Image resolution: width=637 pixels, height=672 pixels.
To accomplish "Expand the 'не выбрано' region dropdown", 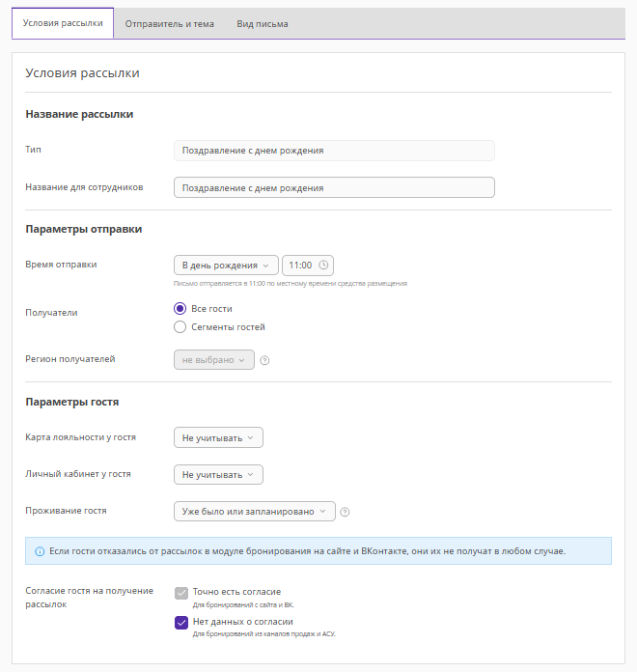I will click(x=213, y=360).
